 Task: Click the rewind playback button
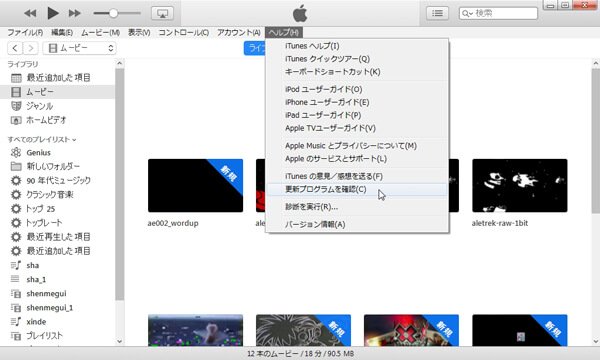point(30,13)
